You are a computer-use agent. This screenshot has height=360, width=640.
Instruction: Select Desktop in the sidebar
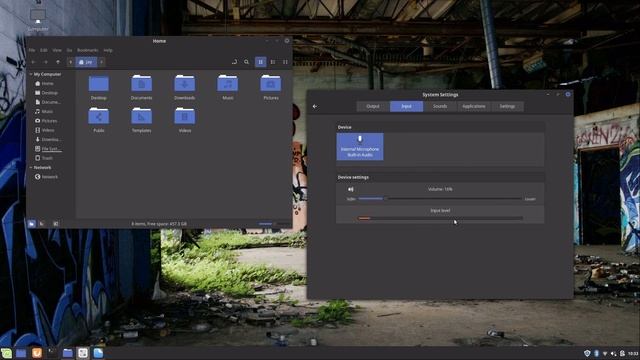pyautogui.click(x=46, y=93)
